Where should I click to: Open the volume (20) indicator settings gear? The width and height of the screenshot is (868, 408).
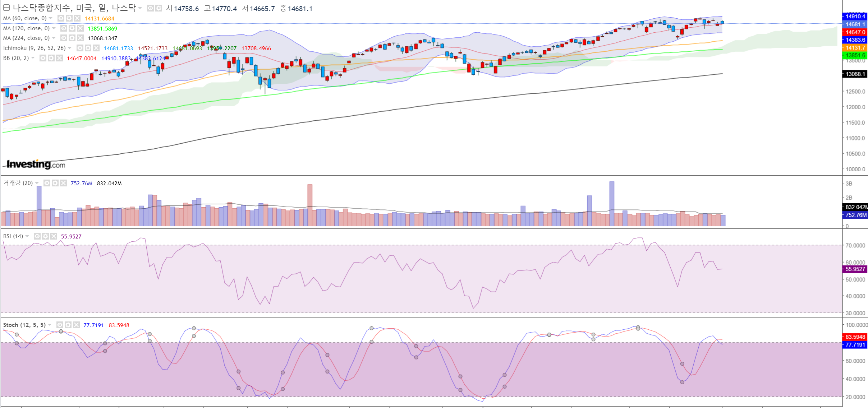(x=55, y=183)
